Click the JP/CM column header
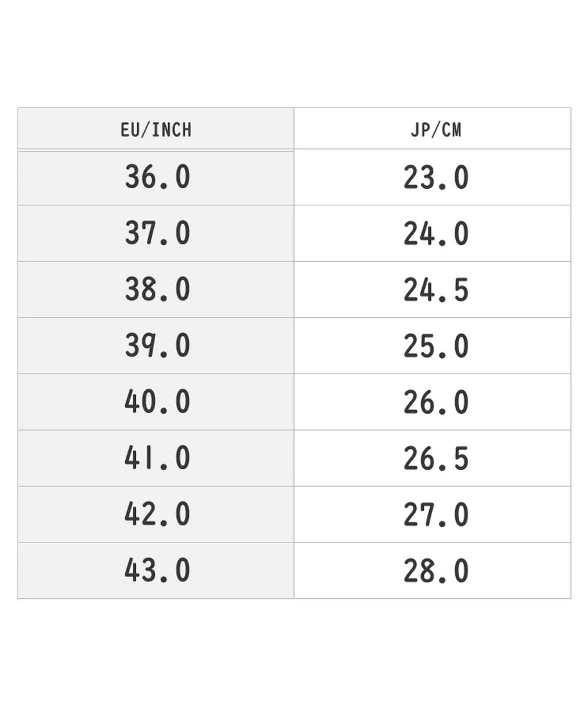The width and height of the screenshot is (588, 706). (432, 129)
